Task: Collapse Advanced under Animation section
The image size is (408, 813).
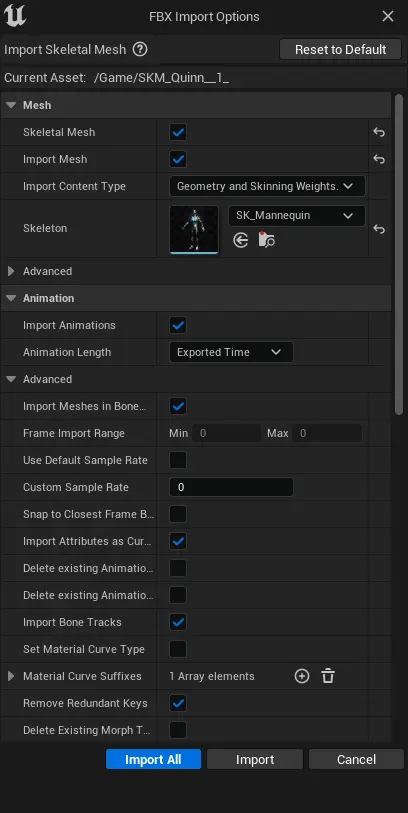Action: (11, 379)
